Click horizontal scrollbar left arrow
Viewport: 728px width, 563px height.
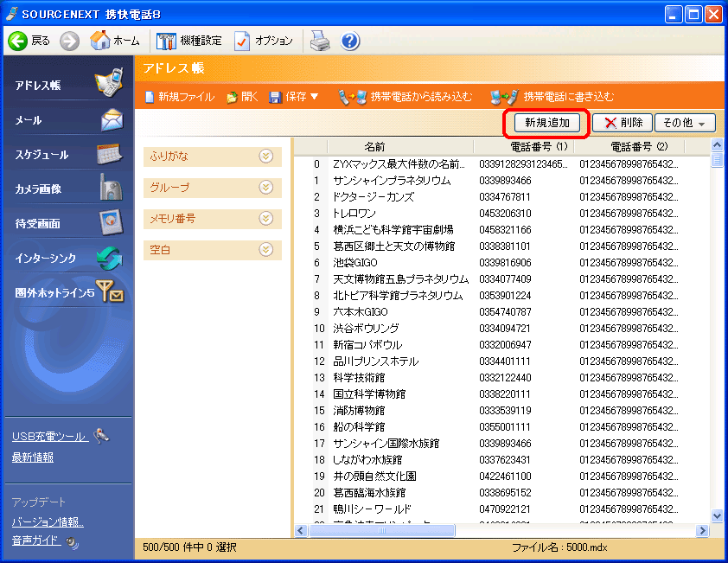(x=301, y=530)
